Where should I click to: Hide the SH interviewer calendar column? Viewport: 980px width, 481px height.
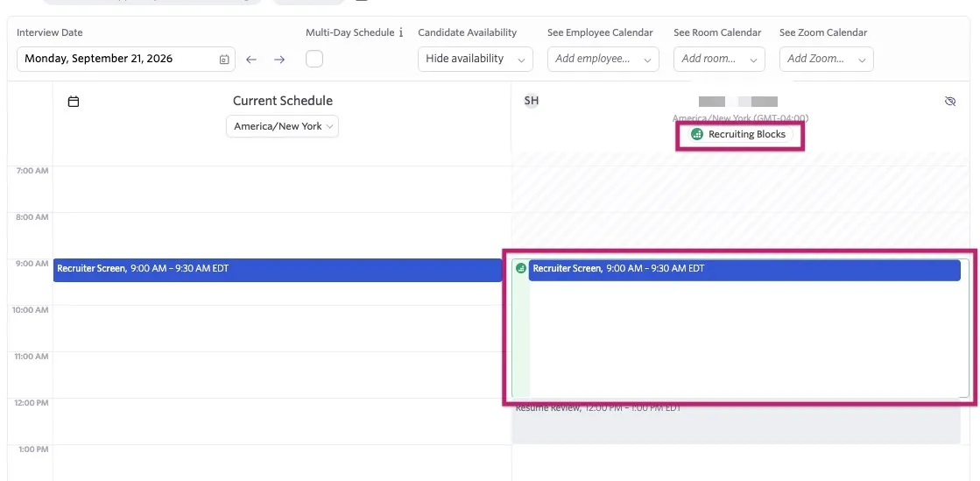coord(950,102)
